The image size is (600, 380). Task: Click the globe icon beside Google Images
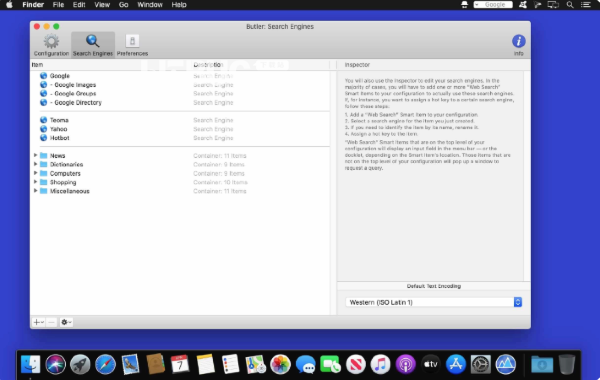click(44, 85)
